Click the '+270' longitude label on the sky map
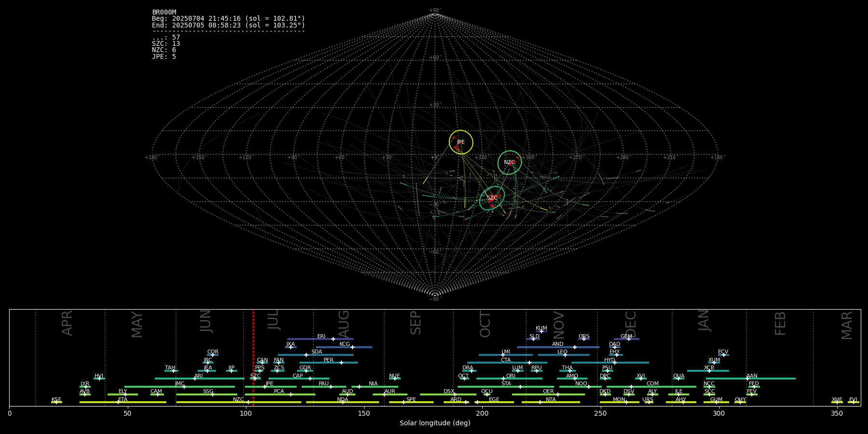The image size is (868, 434). click(x=575, y=158)
